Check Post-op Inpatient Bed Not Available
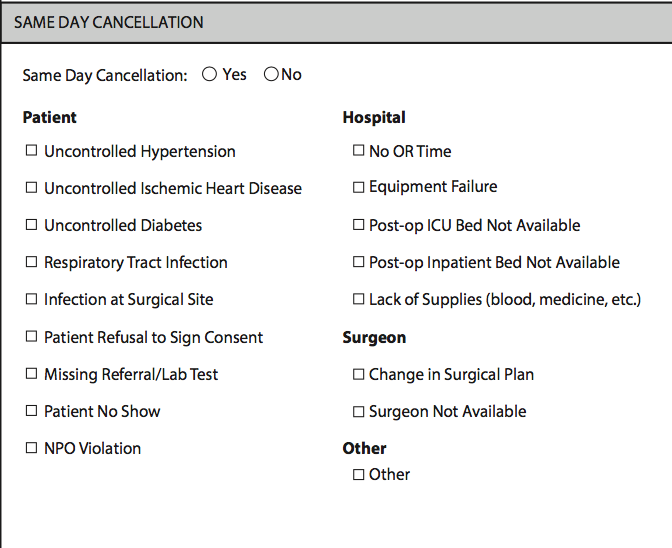The height and width of the screenshot is (548, 672). (x=358, y=261)
